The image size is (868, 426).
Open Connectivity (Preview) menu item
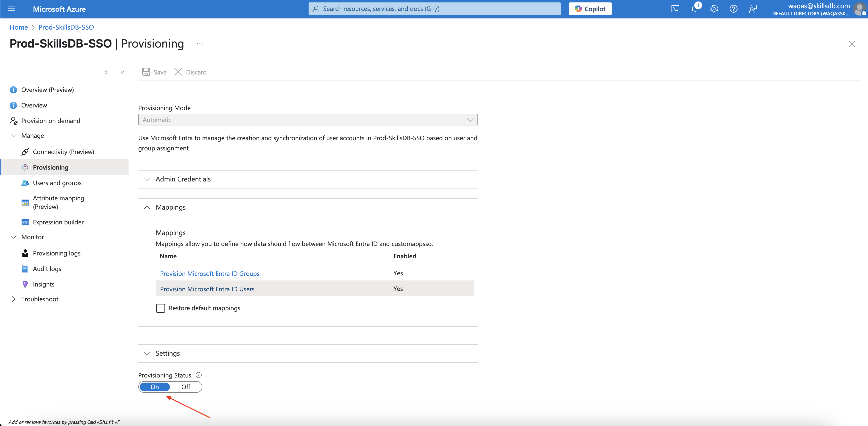click(63, 152)
